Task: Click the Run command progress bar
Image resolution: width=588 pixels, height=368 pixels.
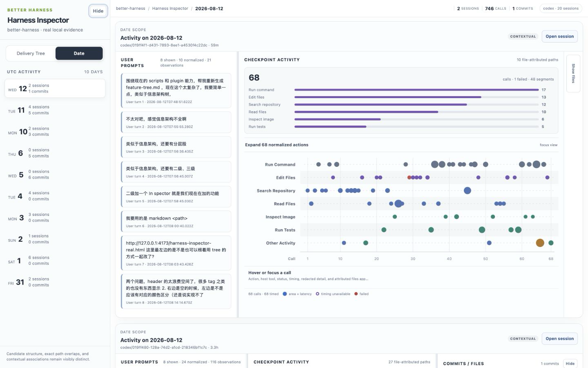Action: tap(416, 90)
